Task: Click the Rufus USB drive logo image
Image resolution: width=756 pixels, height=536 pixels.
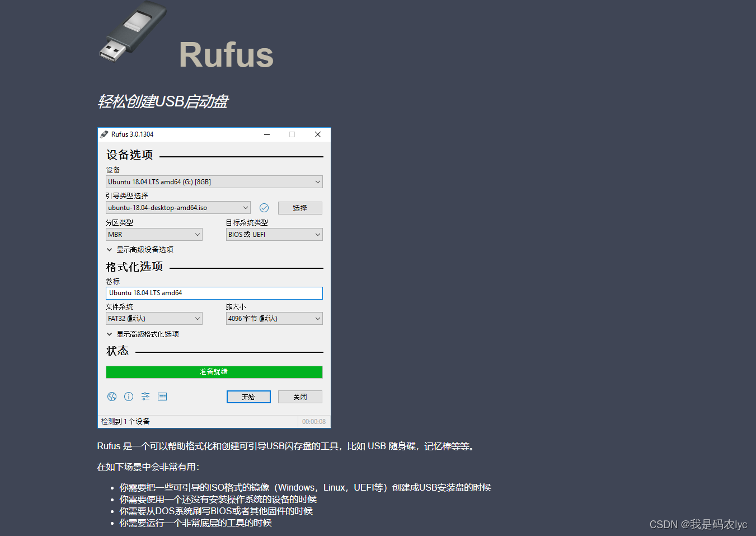Action: pyautogui.click(x=133, y=31)
